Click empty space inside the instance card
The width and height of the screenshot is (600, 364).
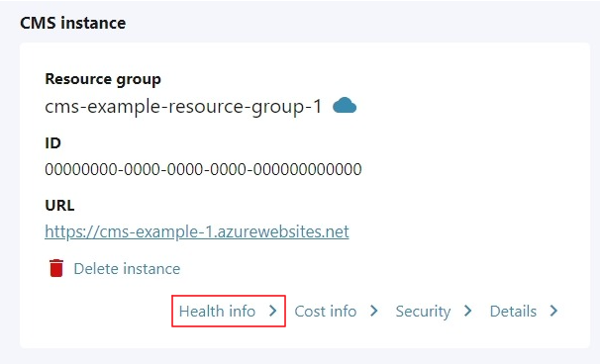(459, 172)
